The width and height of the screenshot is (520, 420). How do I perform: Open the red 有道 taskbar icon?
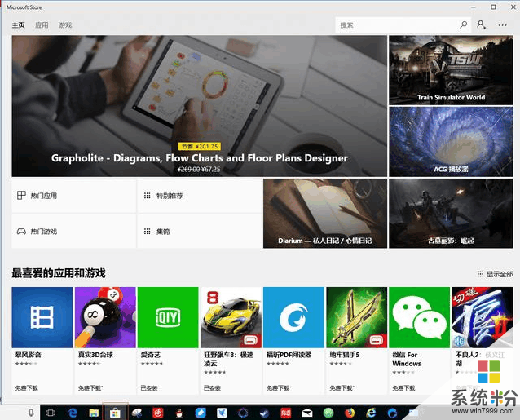pos(285,413)
